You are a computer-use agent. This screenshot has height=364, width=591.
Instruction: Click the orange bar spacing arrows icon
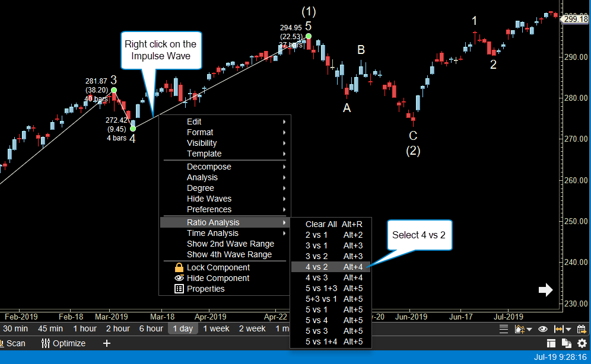(558, 329)
